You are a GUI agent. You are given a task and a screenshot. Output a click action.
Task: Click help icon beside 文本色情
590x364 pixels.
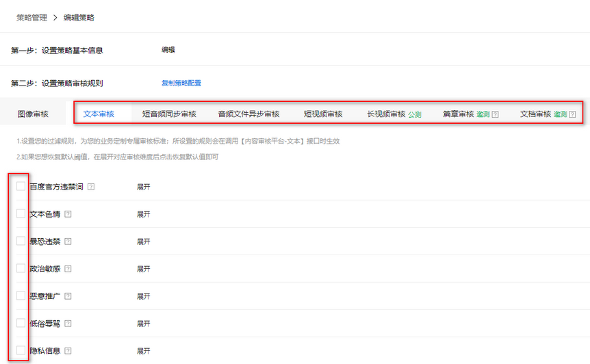68,214
